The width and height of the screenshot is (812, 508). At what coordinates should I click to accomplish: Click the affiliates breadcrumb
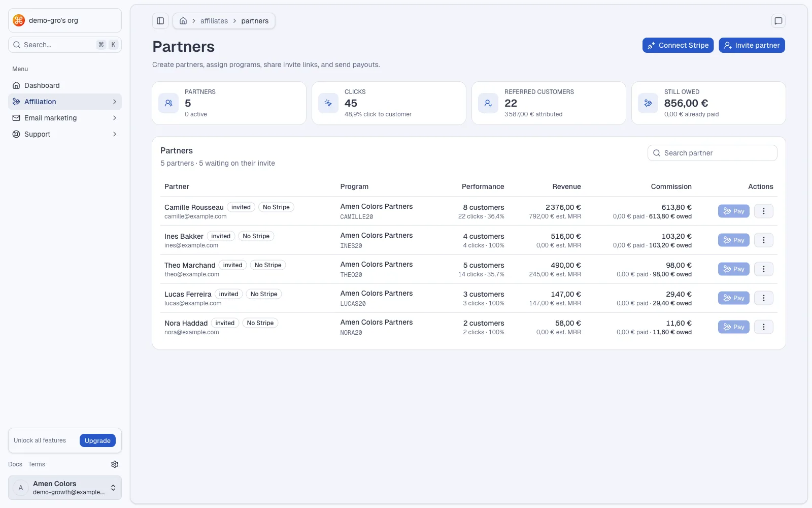214,21
